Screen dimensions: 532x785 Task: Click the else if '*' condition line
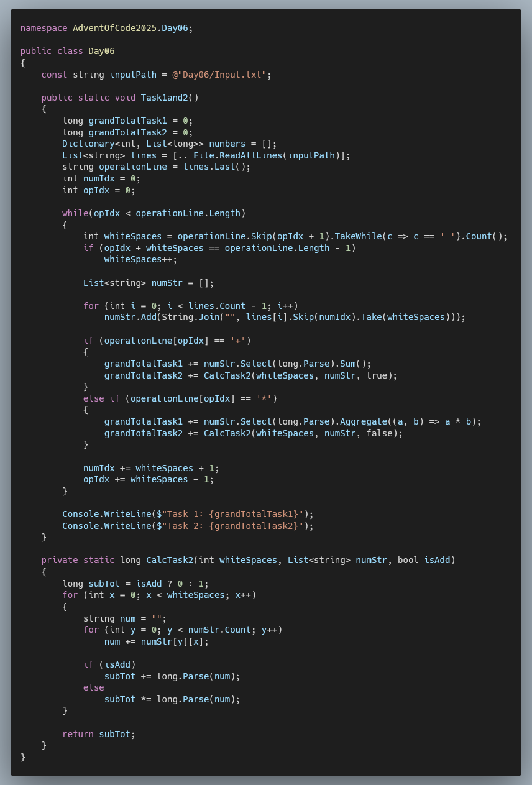180,398
